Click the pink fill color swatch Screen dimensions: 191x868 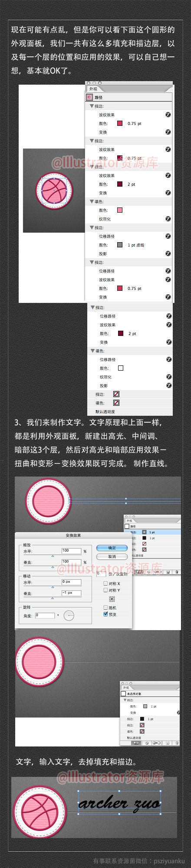coord(120,210)
